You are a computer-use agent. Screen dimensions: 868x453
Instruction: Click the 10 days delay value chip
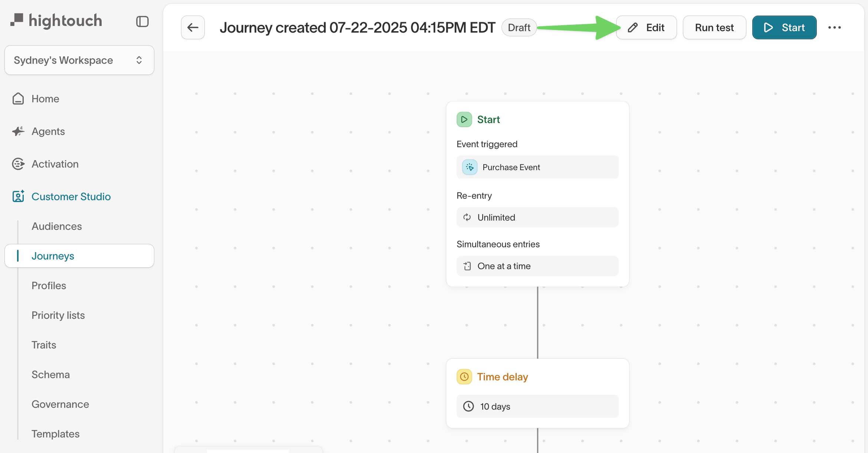coord(537,406)
